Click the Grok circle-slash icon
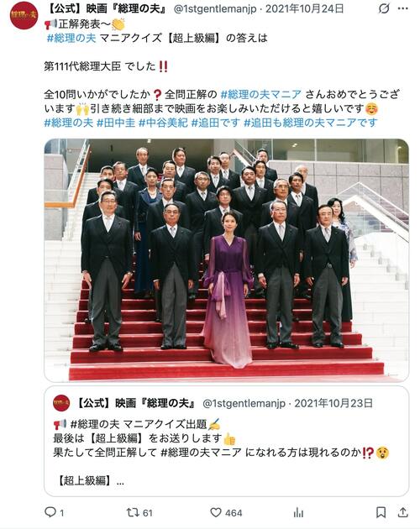The image size is (420, 529). point(384,8)
